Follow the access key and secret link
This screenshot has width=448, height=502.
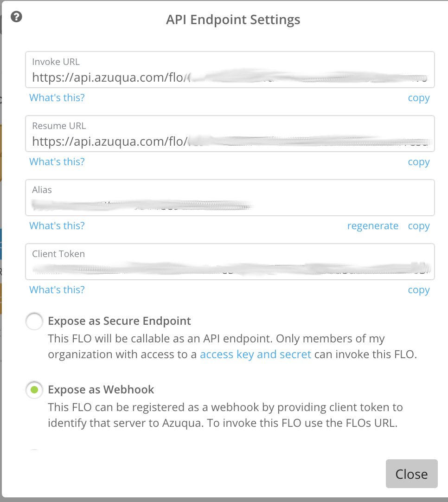(x=255, y=355)
